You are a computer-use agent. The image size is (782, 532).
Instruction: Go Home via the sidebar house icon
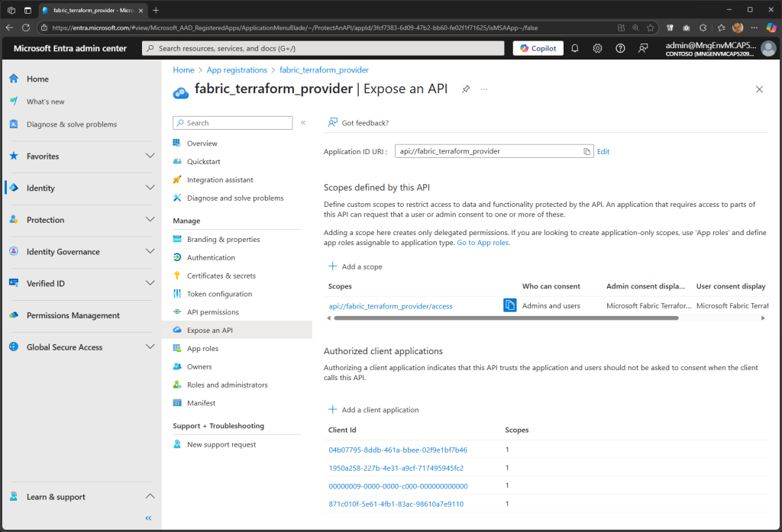[12, 79]
